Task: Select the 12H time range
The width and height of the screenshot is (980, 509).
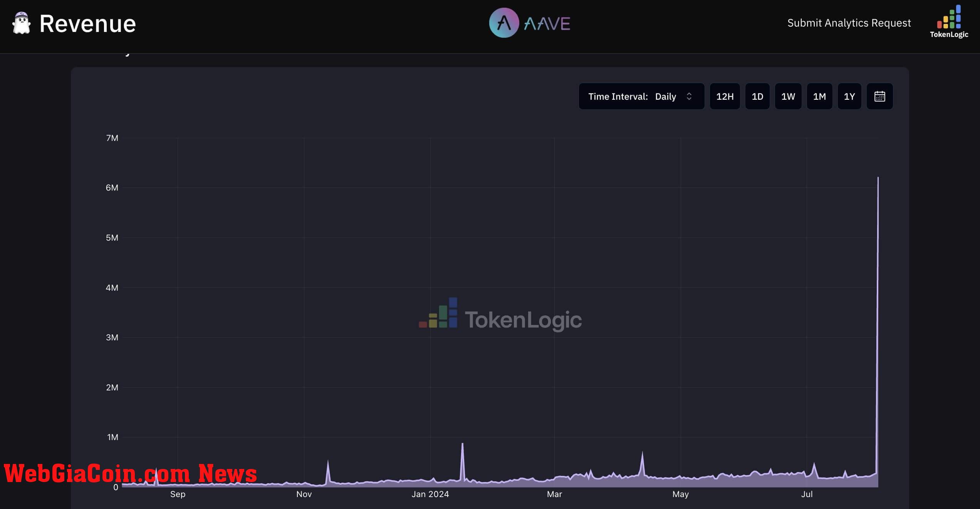Action: pos(725,96)
